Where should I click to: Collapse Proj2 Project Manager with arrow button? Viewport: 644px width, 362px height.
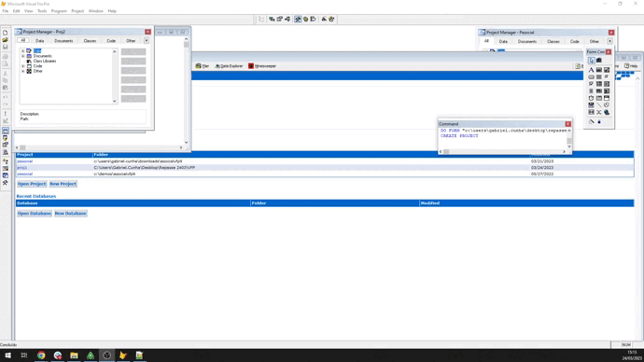pyautogui.click(x=147, y=41)
